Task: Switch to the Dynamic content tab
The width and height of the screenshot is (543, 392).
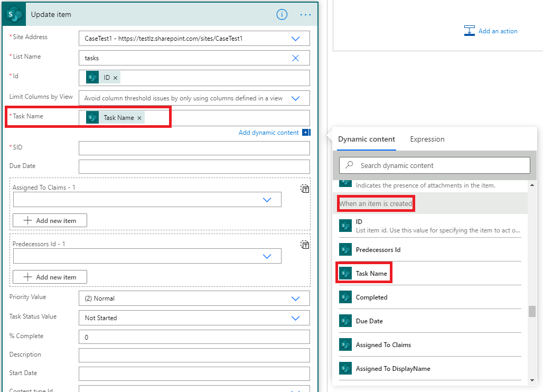Action: pos(367,139)
